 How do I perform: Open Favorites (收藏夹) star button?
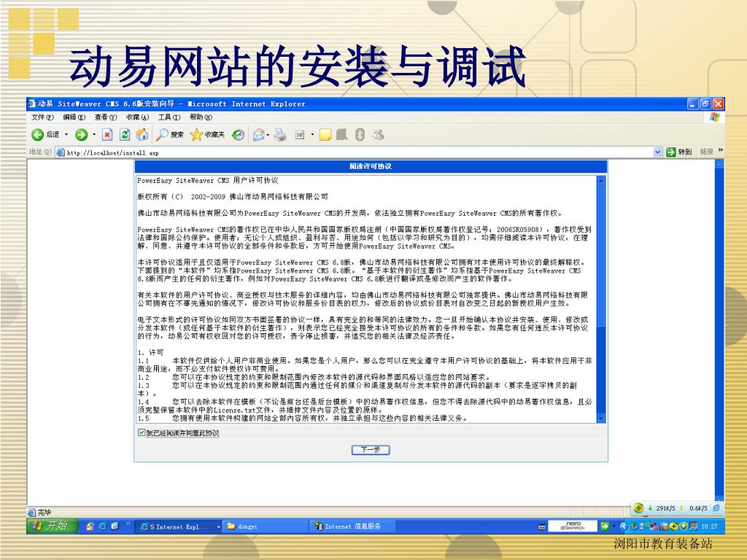[x=207, y=135]
